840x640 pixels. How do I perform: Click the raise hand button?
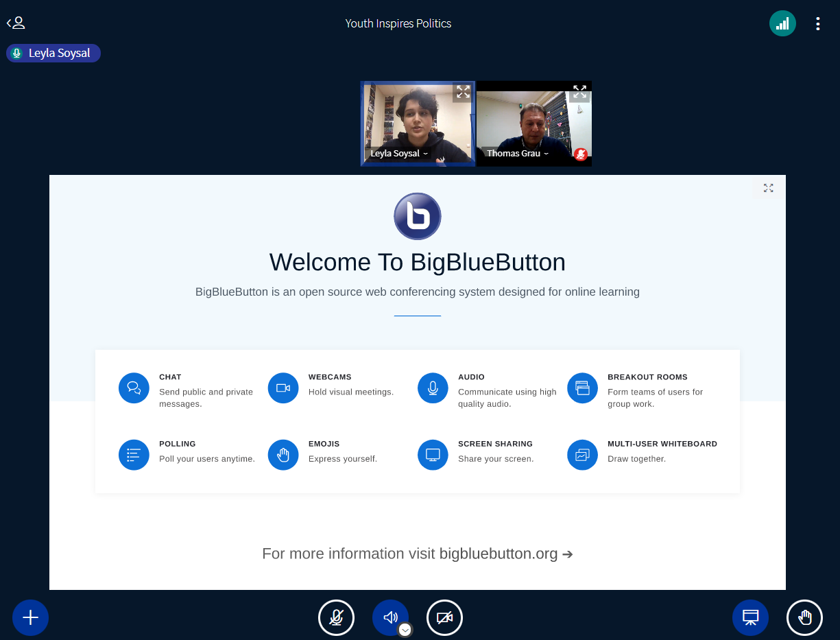click(x=804, y=617)
